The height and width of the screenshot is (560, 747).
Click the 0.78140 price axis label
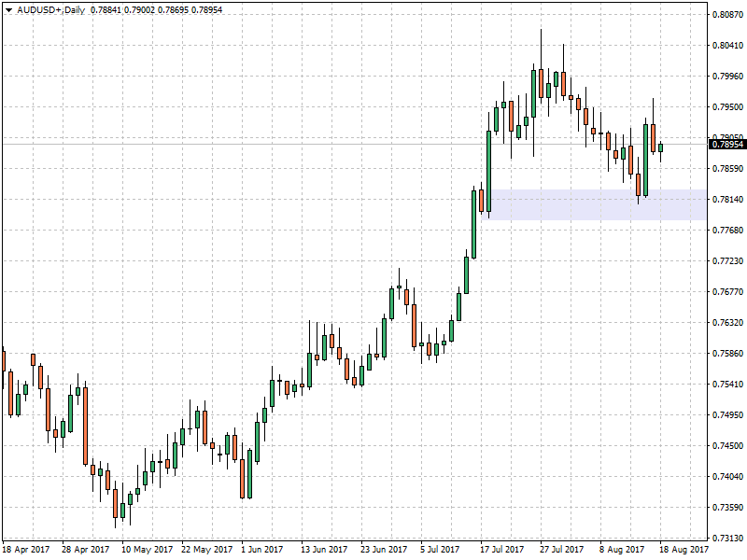pos(727,200)
